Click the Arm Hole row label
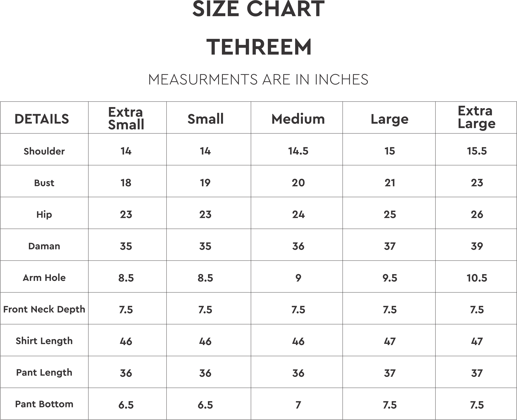The width and height of the screenshot is (517, 420). pos(44,278)
